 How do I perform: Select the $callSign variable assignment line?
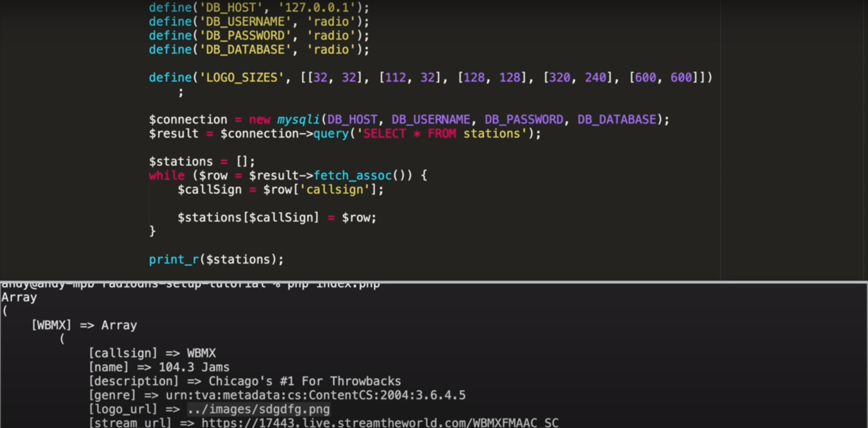(x=280, y=189)
